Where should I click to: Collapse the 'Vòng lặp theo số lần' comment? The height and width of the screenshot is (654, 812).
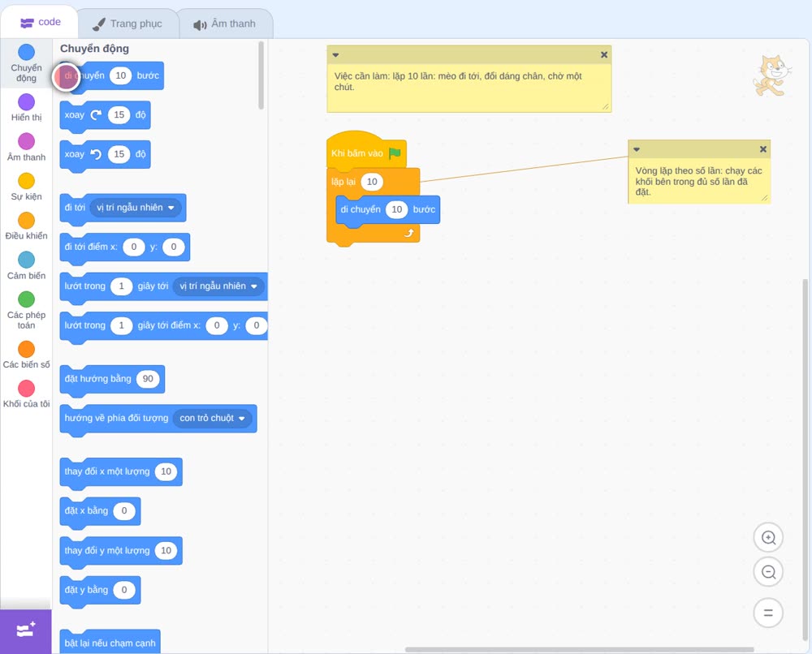pyautogui.click(x=637, y=149)
